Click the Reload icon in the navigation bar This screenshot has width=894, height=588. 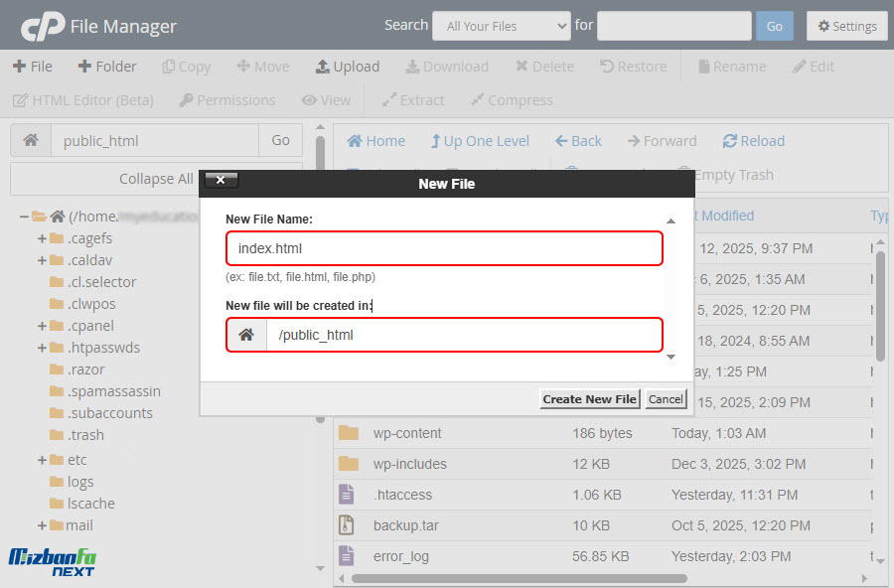(730, 141)
